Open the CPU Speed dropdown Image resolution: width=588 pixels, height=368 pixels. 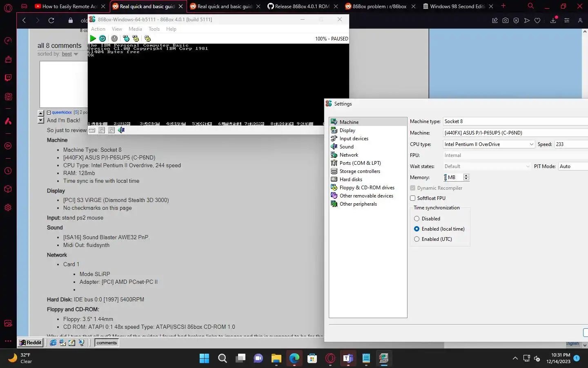tap(571, 144)
